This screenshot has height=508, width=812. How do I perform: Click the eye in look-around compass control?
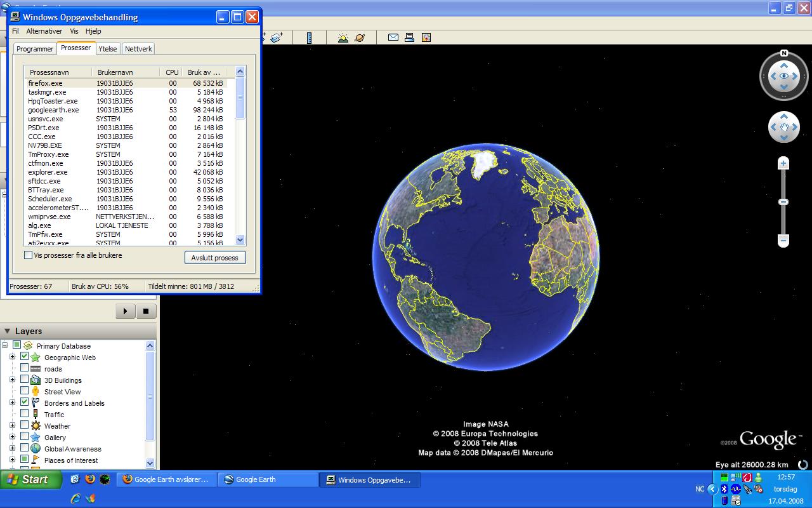pos(784,76)
